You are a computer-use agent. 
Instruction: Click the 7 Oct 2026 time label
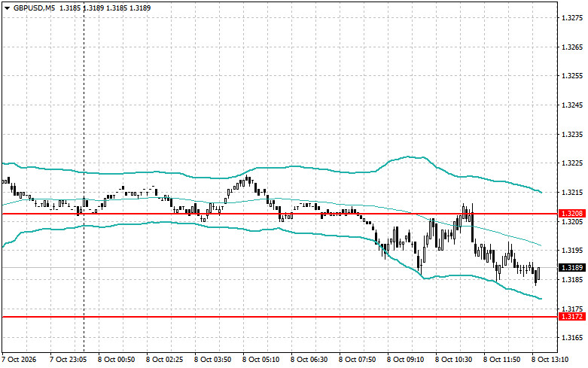pyautogui.click(x=19, y=360)
